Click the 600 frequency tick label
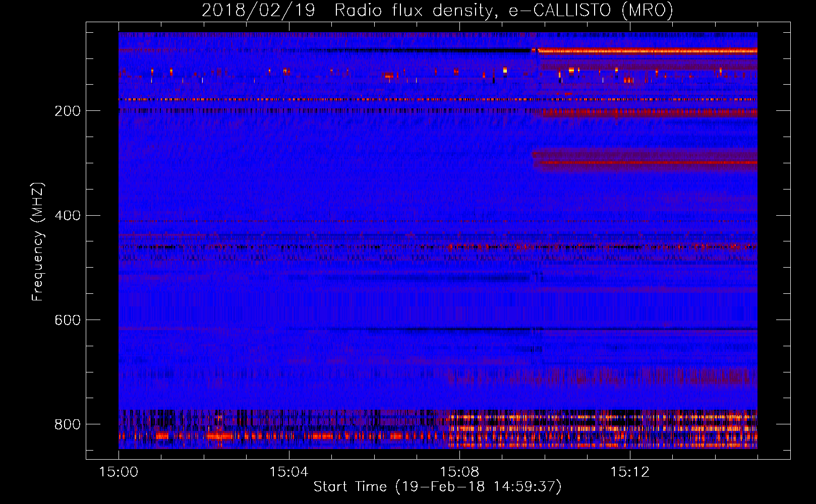Viewport: 816px width, 504px height. 68,320
